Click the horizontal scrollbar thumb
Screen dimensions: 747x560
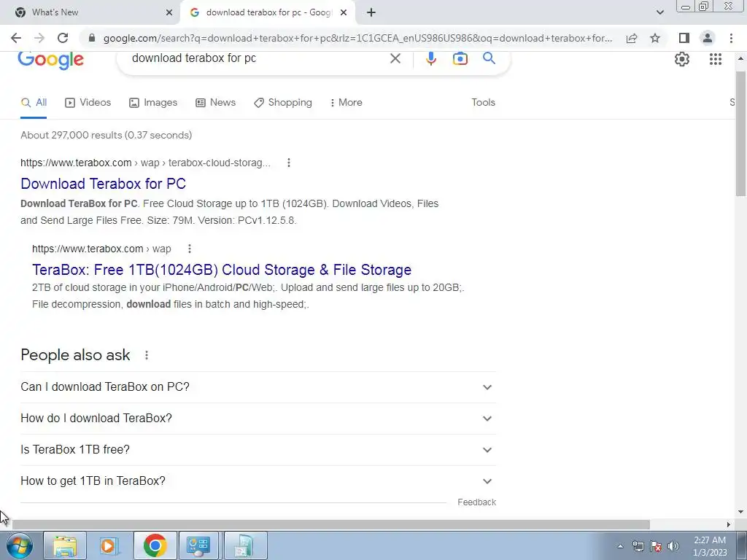pyautogui.click(x=331, y=524)
